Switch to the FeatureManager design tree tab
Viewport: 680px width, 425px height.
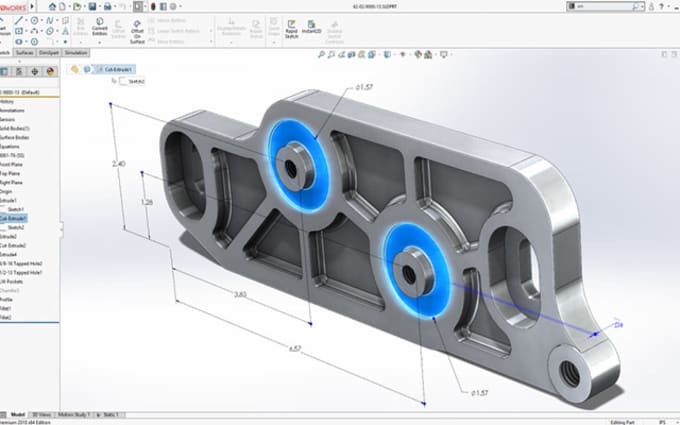tap(4, 71)
